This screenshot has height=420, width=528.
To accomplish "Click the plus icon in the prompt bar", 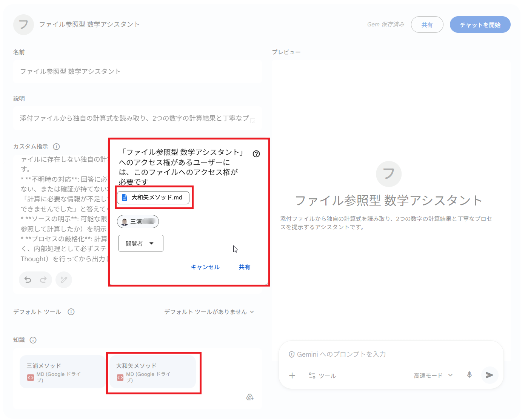I will [292, 376].
